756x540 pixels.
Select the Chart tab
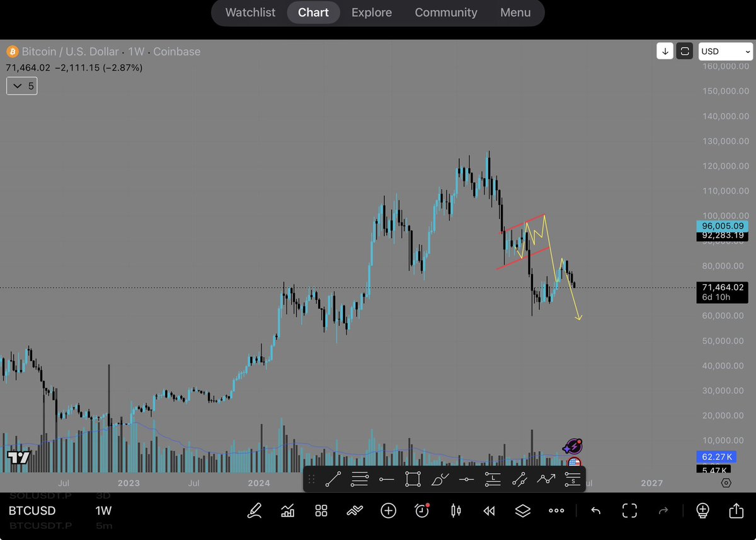pyautogui.click(x=313, y=13)
